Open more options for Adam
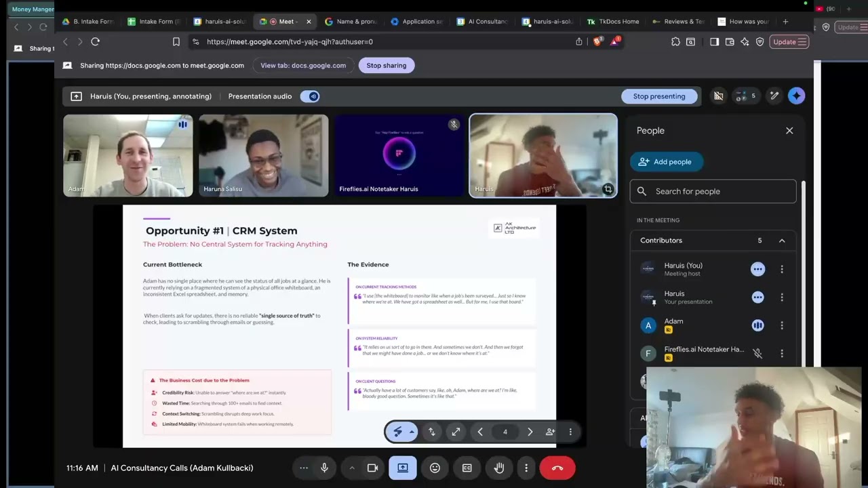The image size is (868, 488). coord(782,325)
